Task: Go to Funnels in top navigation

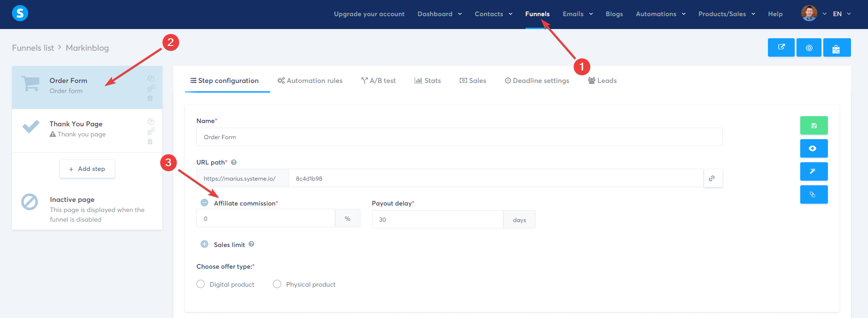Action: click(537, 14)
